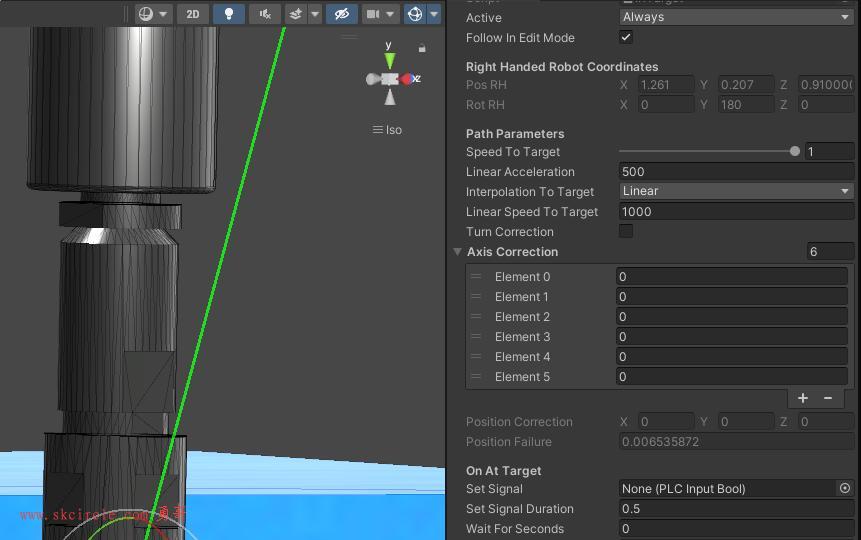
Task: Click the Set Signal Duration field
Action: point(736,509)
